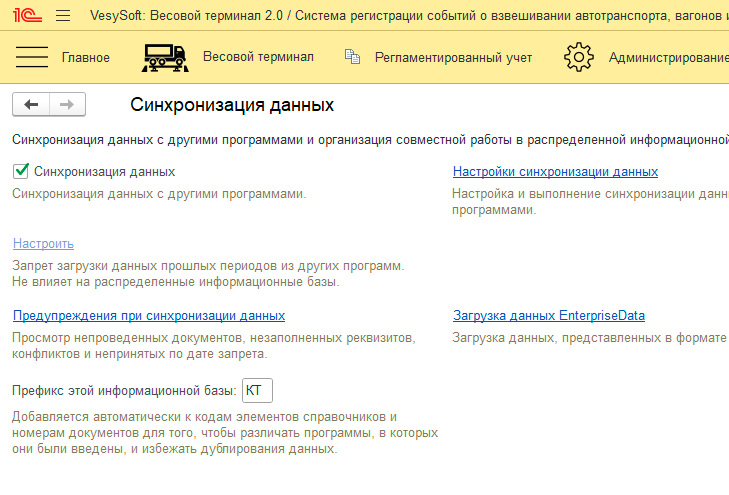The height and width of the screenshot is (495, 729).
Task: Click the truck scale icon
Action: tap(165, 57)
